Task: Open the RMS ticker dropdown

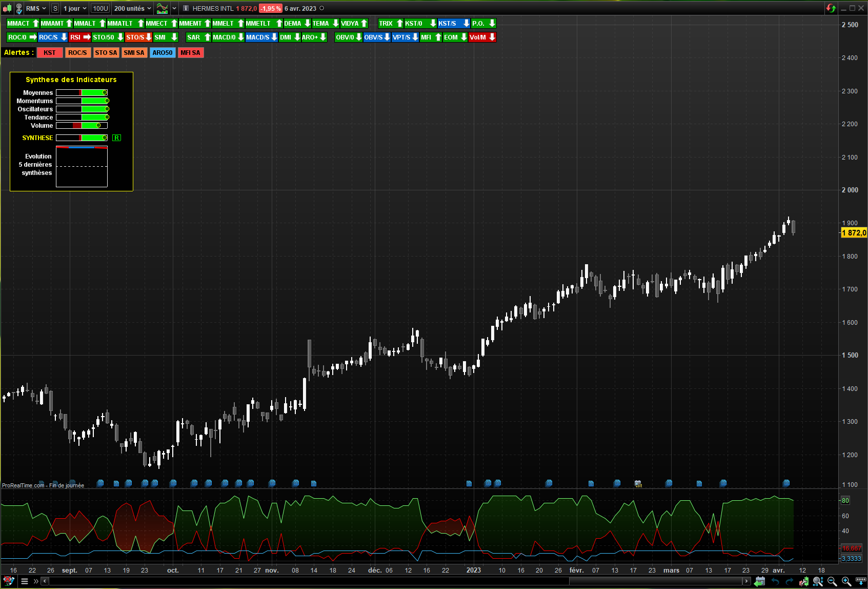Action: tap(36, 8)
